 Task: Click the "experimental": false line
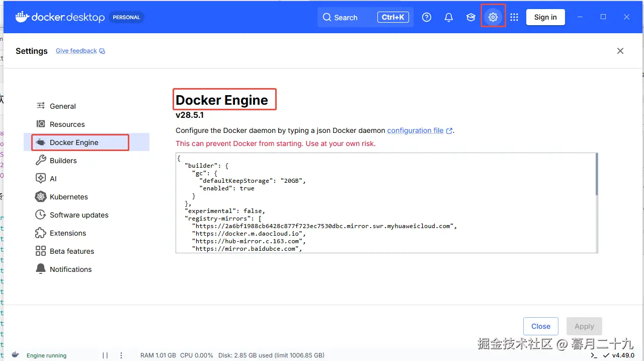point(225,211)
